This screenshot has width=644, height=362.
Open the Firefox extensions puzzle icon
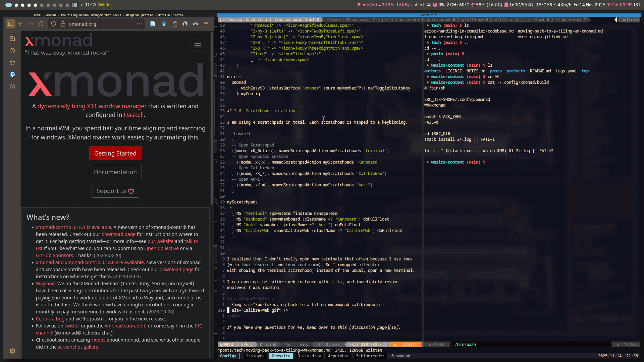pyautogui.click(x=175, y=24)
